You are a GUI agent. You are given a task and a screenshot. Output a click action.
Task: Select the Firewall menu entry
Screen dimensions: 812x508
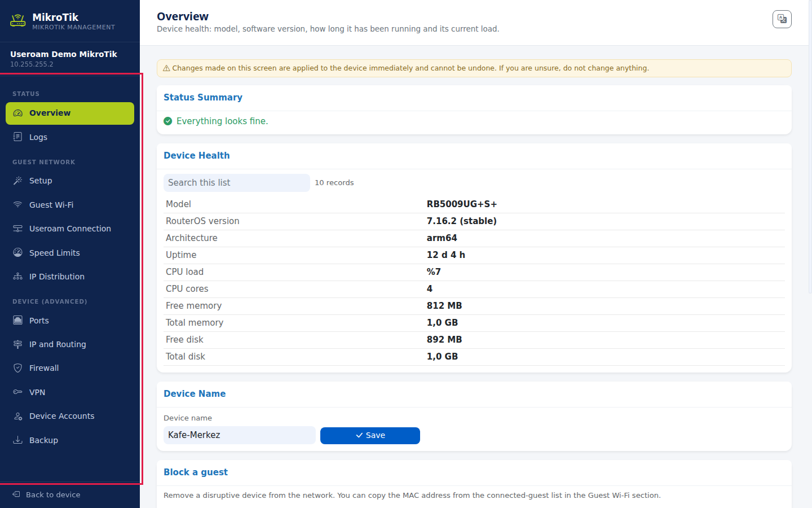[70, 368]
